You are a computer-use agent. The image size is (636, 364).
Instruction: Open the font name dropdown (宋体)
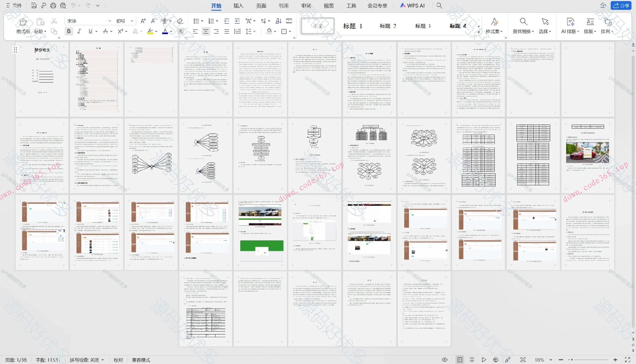[x=109, y=21]
